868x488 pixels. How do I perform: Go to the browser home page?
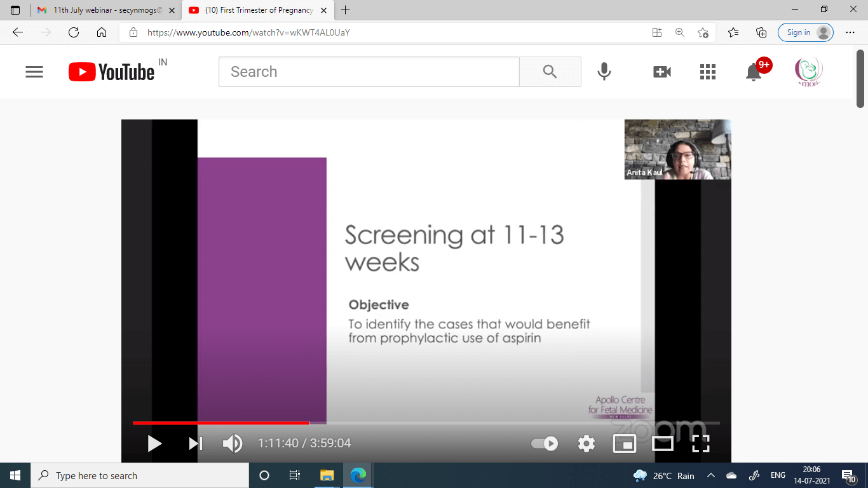tap(102, 32)
